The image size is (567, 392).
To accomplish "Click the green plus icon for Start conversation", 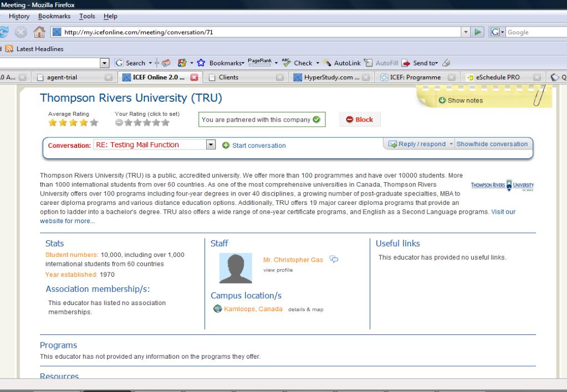I will pos(226,145).
